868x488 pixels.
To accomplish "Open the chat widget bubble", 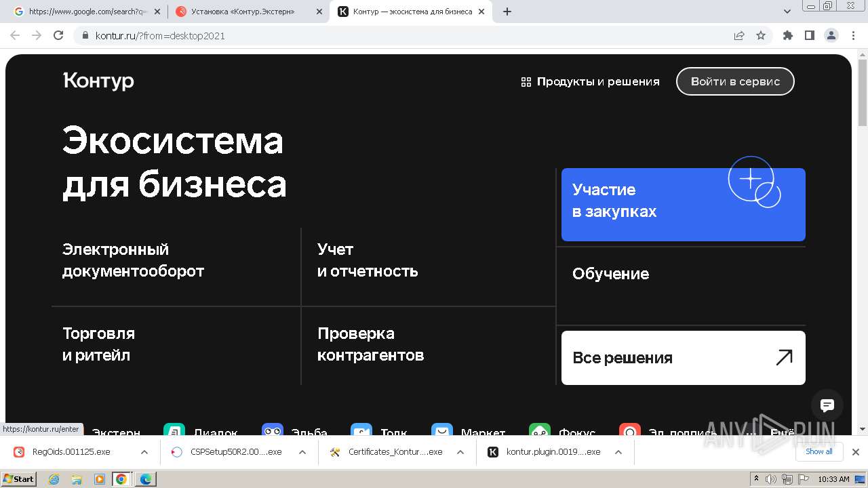I will click(x=827, y=405).
